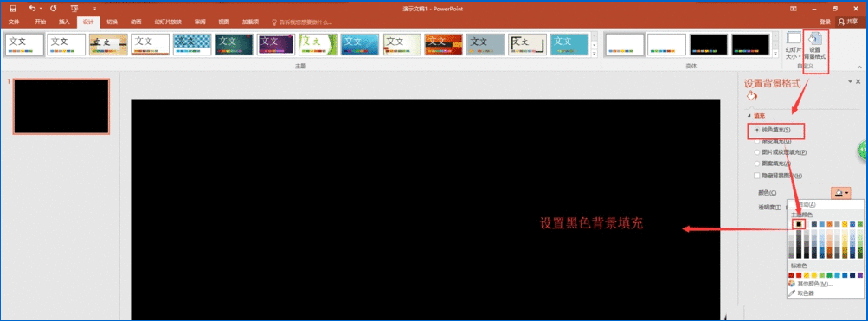Select the green leaf theme thumbnail
The image size is (868, 321).
(318, 44)
